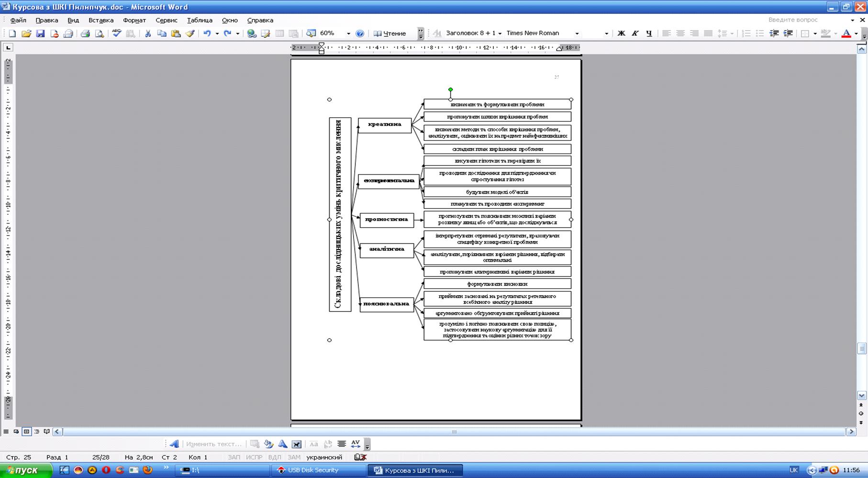Open the Вставка menu
The image size is (868, 478).
click(x=101, y=20)
